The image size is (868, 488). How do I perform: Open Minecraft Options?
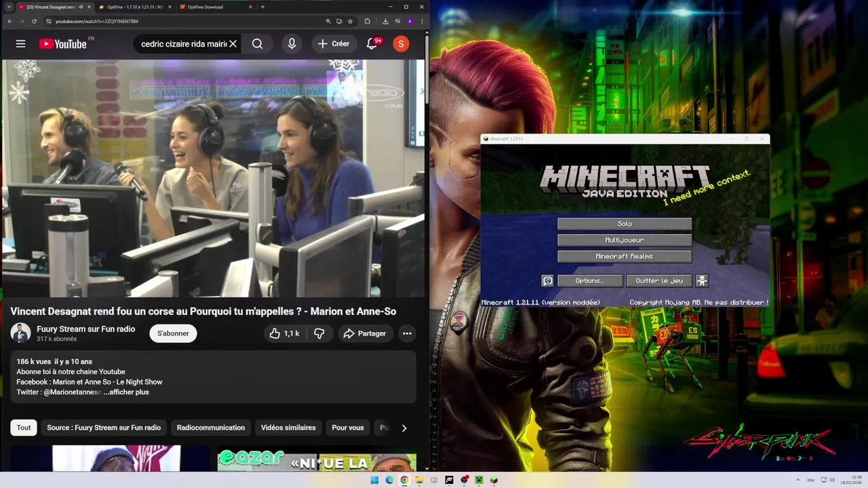click(589, 281)
